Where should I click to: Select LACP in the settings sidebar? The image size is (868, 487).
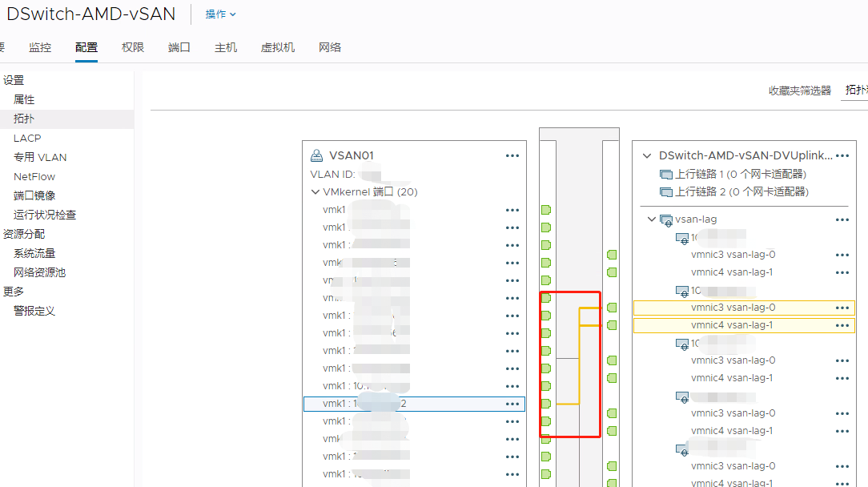click(x=26, y=138)
